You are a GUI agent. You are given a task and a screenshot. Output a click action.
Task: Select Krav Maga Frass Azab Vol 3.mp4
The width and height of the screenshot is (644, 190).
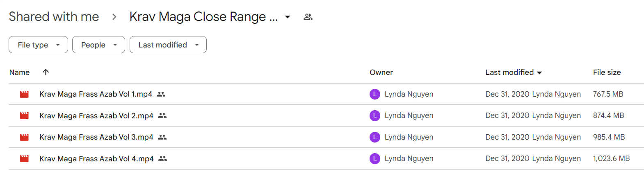96,137
